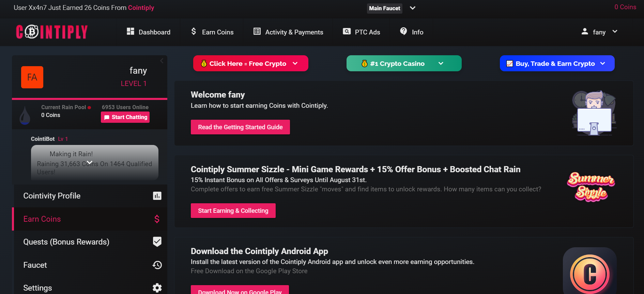Click the Summer Sizzle logo
Viewport: 644px width, 294px height.
pos(591,187)
